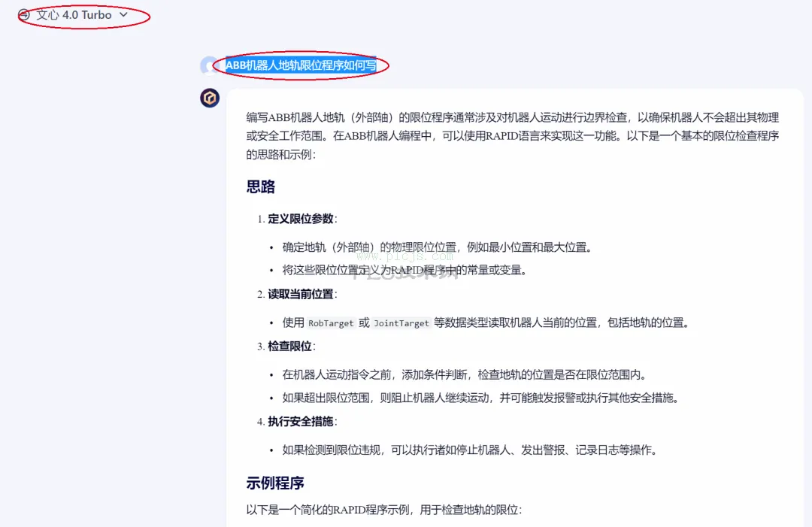Viewport: 812px width, 527px height.
Task: Open the 文心 4.0 Turbo model dropdown
Action: pyautogui.click(x=82, y=15)
